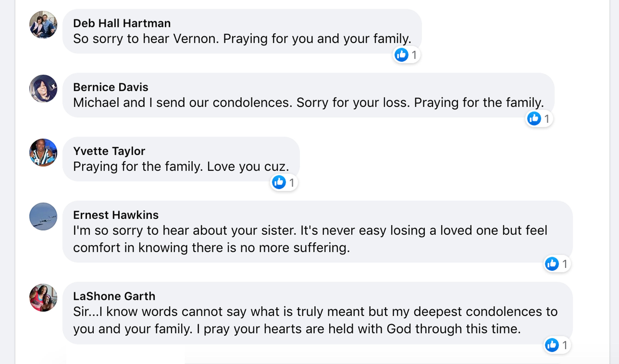Open LaShone Garth's profile picture

point(43,298)
